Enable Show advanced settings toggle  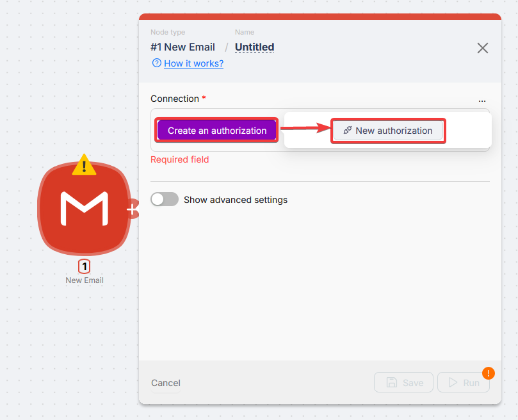165,200
